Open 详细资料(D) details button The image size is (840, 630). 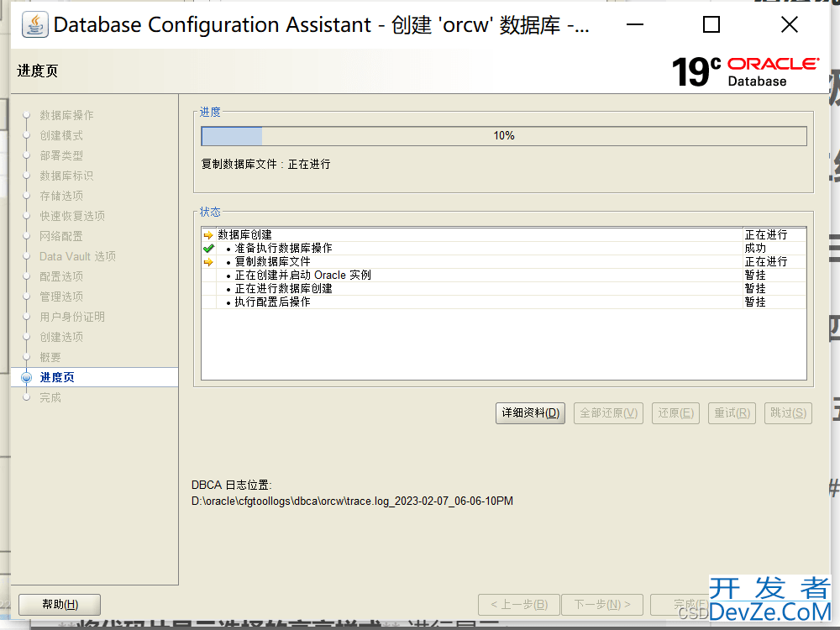pyautogui.click(x=530, y=413)
